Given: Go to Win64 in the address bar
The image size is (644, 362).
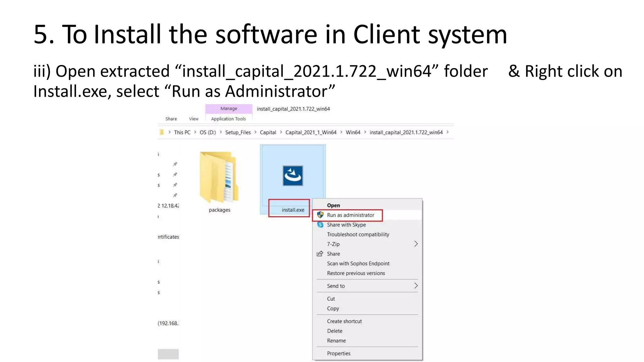Looking at the screenshot, I should tap(353, 132).
